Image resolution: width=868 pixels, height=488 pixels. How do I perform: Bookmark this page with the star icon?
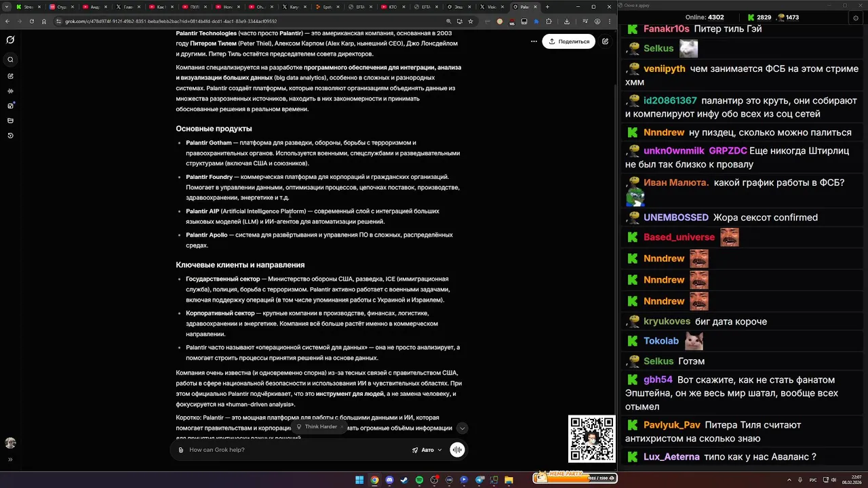click(471, 21)
